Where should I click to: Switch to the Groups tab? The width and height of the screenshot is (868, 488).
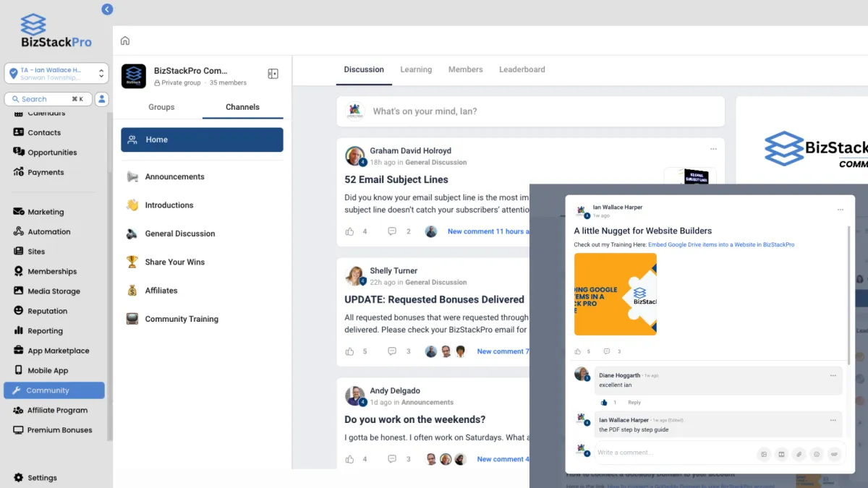(x=161, y=107)
